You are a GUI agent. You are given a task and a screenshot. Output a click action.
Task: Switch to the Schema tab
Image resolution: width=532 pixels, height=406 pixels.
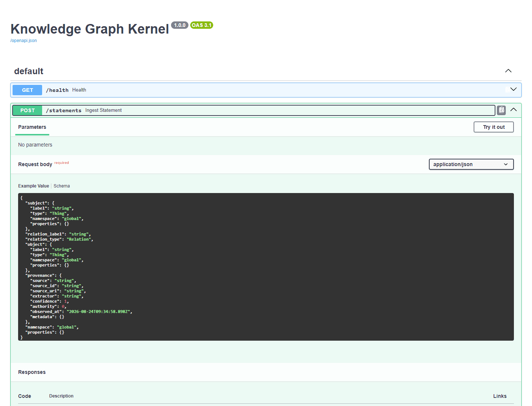[x=62, y=186]
